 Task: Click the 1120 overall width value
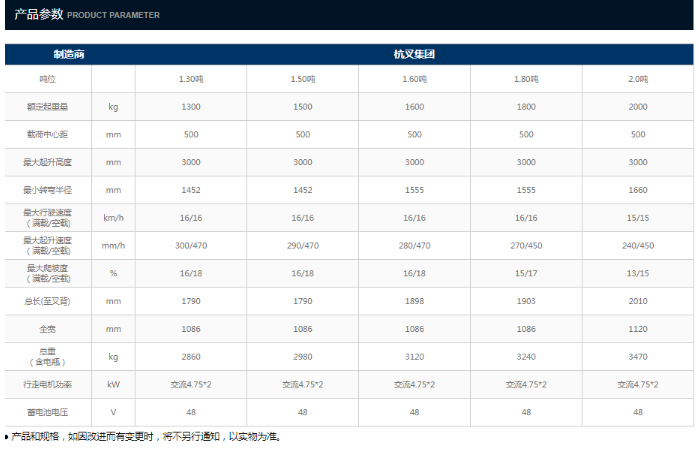pos(637,328)
